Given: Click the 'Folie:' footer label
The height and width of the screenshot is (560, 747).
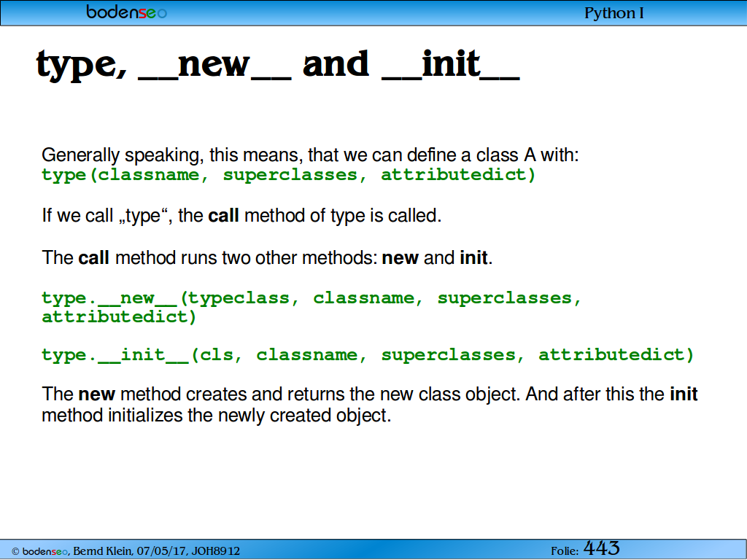Looking at the screenshot, I should point(565,551).
